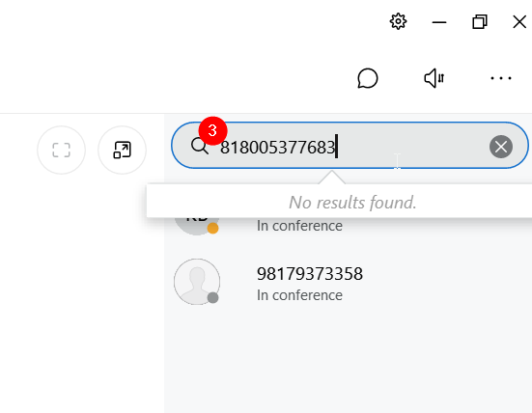Viewport: 532px width, 413px height.
Task: Open the chat bubble panel
Action: [x=368, y=78]
